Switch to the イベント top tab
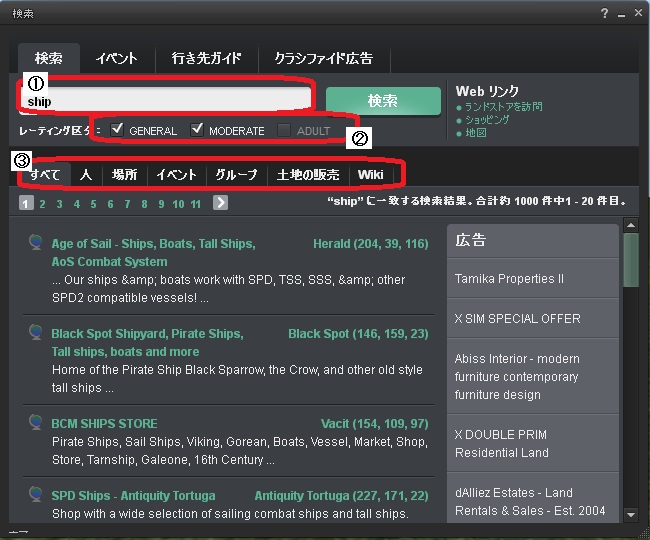 pos(116,58)
